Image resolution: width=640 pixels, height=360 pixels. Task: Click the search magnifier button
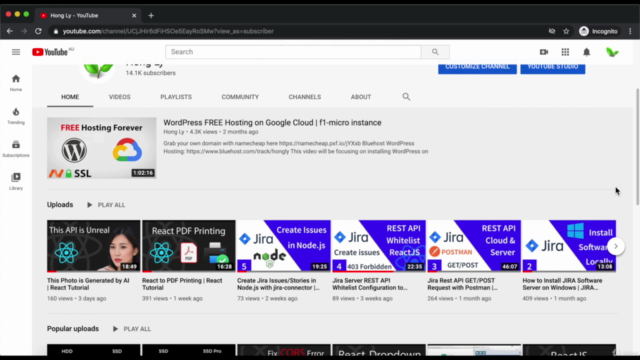435,52
